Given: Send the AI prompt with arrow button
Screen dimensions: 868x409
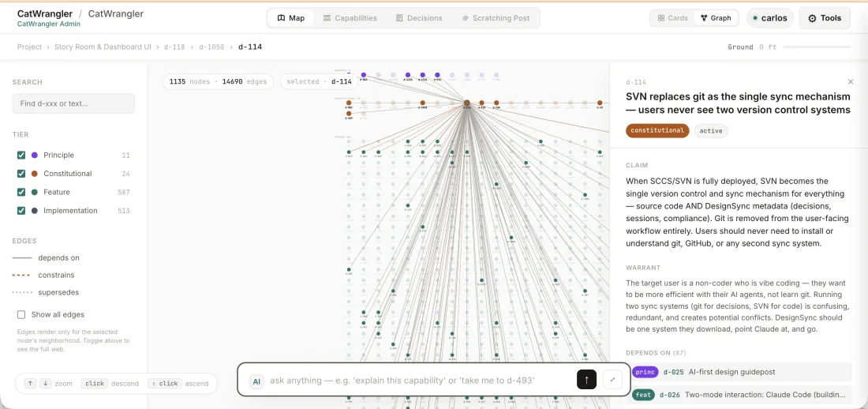Looking at the screenshot, I should pos(587,380).
